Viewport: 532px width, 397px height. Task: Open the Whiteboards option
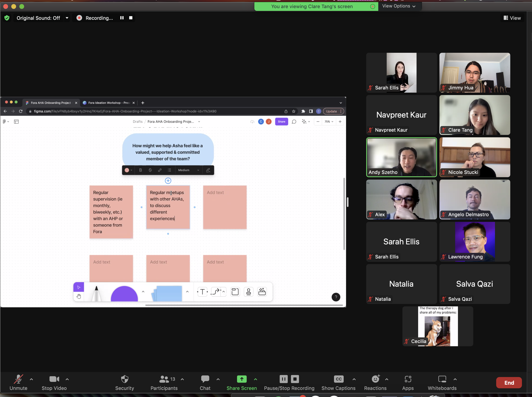coord(442,379)
